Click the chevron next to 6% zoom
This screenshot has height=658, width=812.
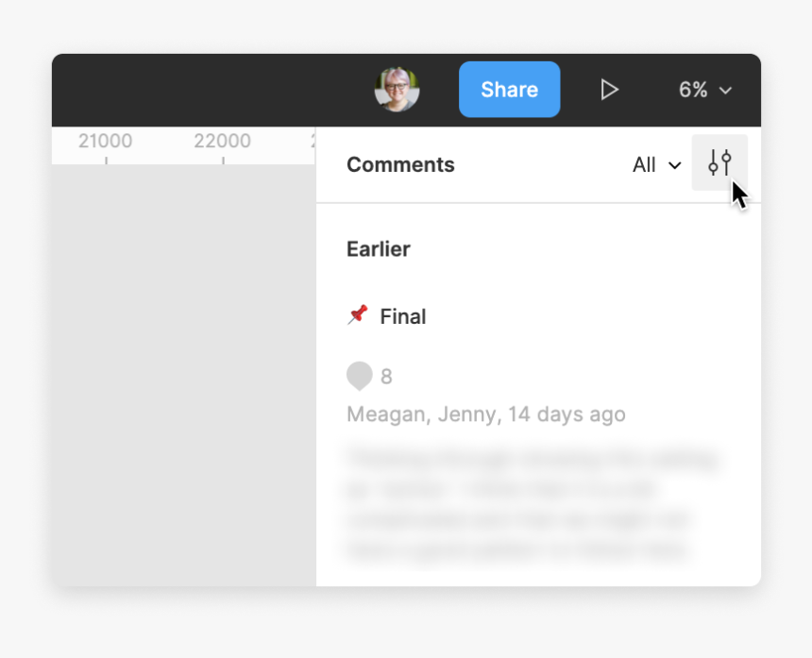(x=725, y=91)
